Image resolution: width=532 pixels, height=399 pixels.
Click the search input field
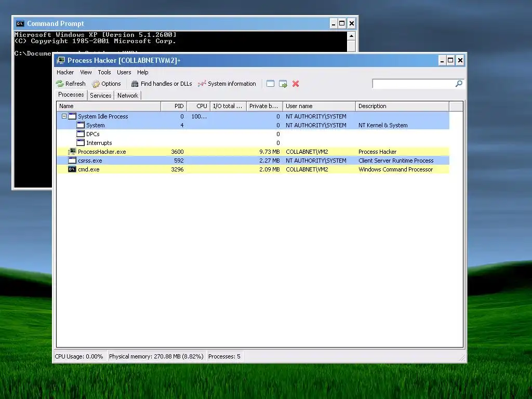click(x=413, y=84)
